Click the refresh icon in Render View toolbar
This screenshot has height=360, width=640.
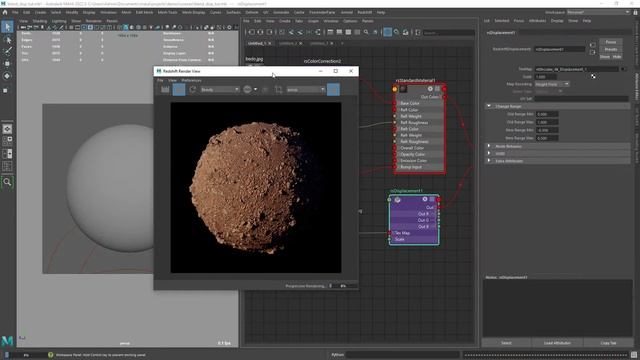click(193, 89)
